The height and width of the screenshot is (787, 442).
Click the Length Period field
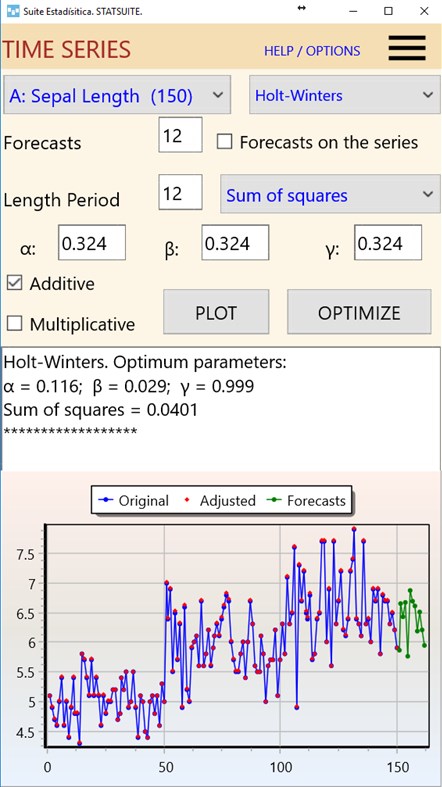(180, 192)
